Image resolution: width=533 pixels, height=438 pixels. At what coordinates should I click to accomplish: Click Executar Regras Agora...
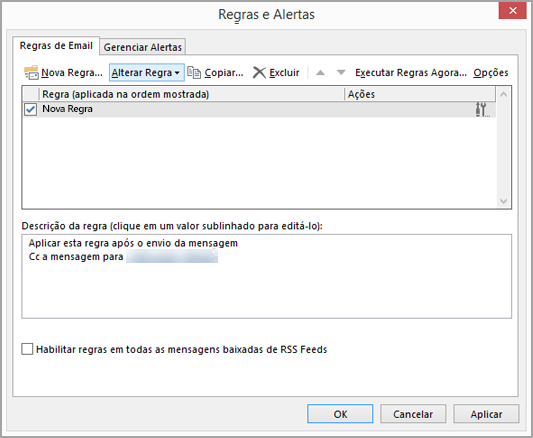[x=411, y=73]
